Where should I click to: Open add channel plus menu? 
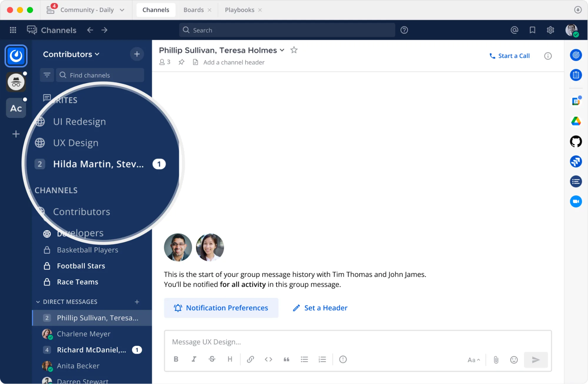tap(137, 54)
